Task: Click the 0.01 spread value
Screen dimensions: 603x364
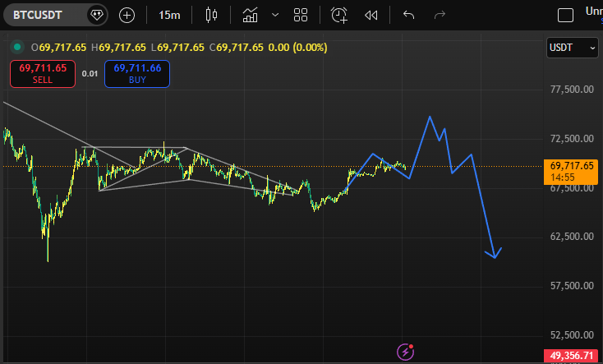Action: pyautogui.click(x=90, y=73)
